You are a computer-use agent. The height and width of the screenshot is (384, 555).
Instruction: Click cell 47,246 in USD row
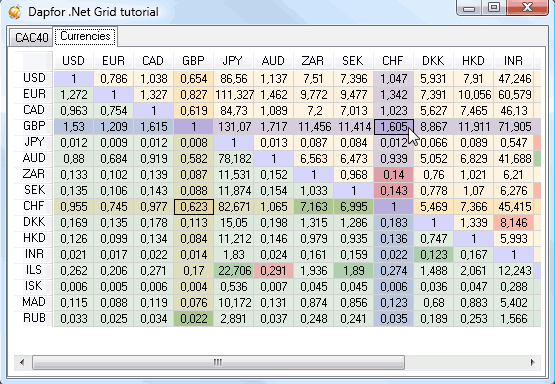(x=514, y=79)
